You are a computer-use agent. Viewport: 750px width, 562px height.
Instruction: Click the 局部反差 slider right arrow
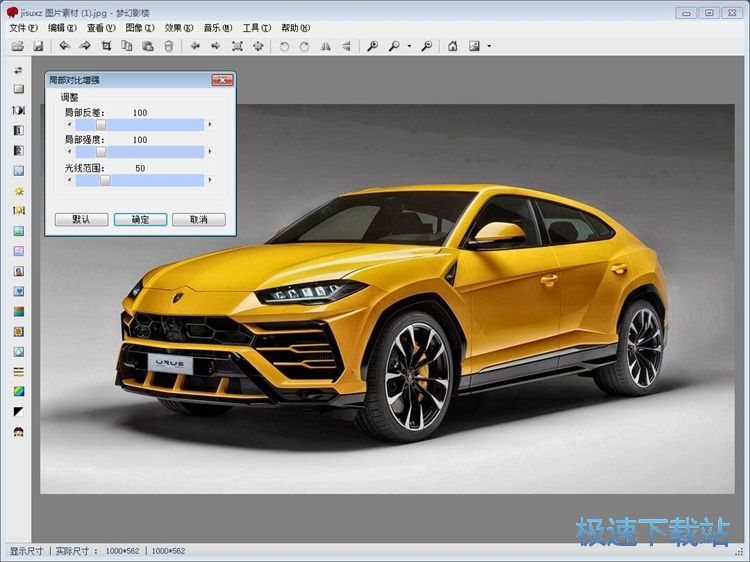pyautogui.click(x=210, y=125)
